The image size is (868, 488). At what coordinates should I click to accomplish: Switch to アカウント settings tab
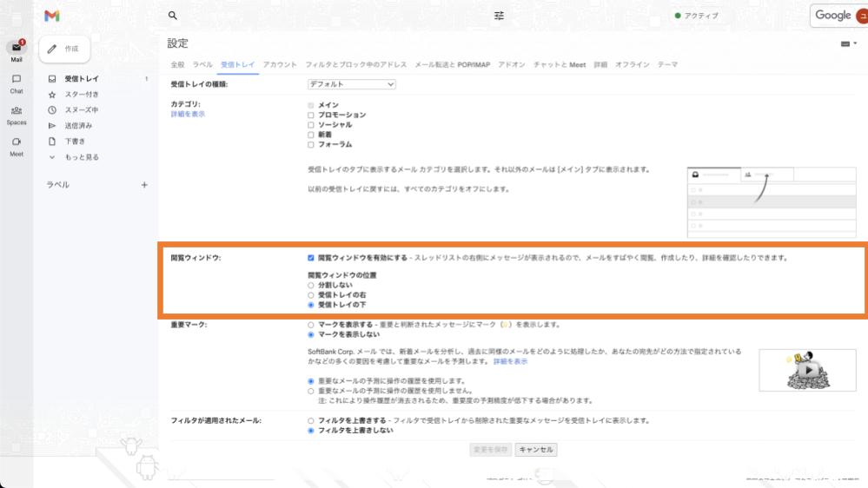pyautogui.click(x=280, y=65)
